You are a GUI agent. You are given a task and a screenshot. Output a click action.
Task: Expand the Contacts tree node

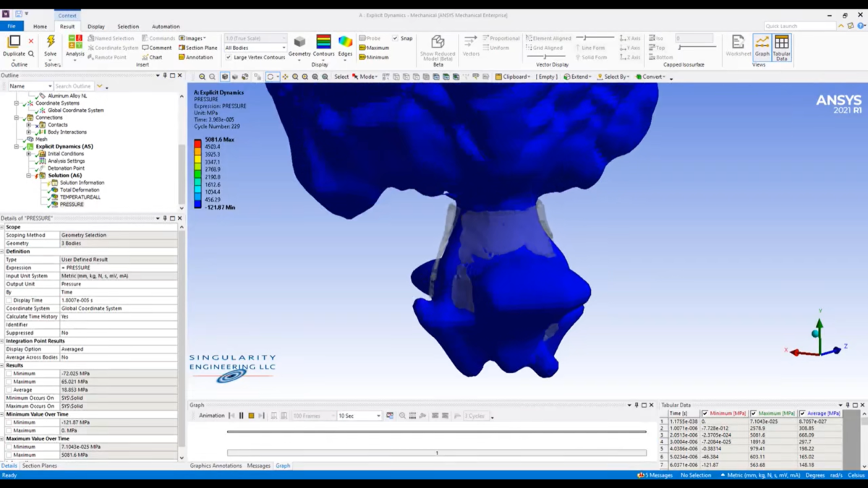tap(29, 125)
